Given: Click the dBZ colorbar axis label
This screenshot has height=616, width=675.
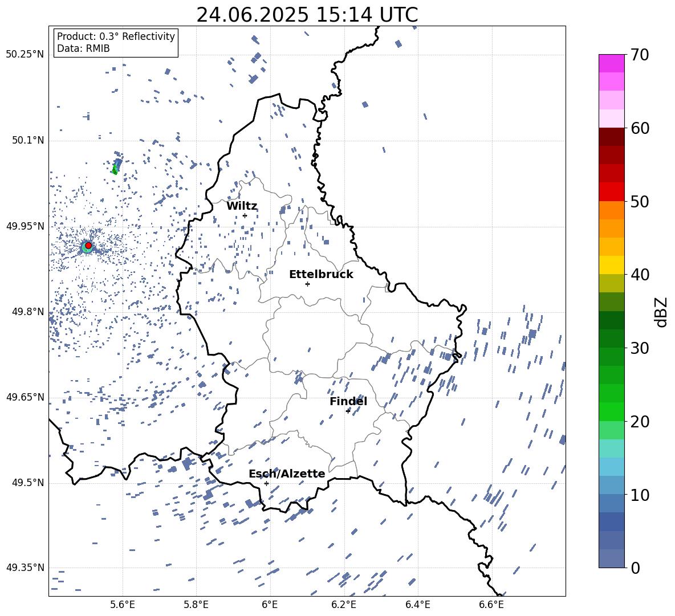Looking at the screenshot, I should pyautogui.click(x=662, y=312).
